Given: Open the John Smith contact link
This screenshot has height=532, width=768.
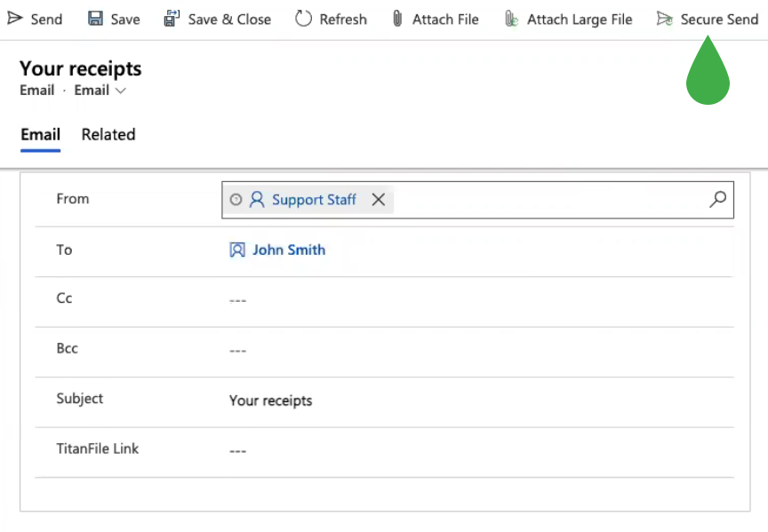Looking at the screenshot, I should 289,250.
